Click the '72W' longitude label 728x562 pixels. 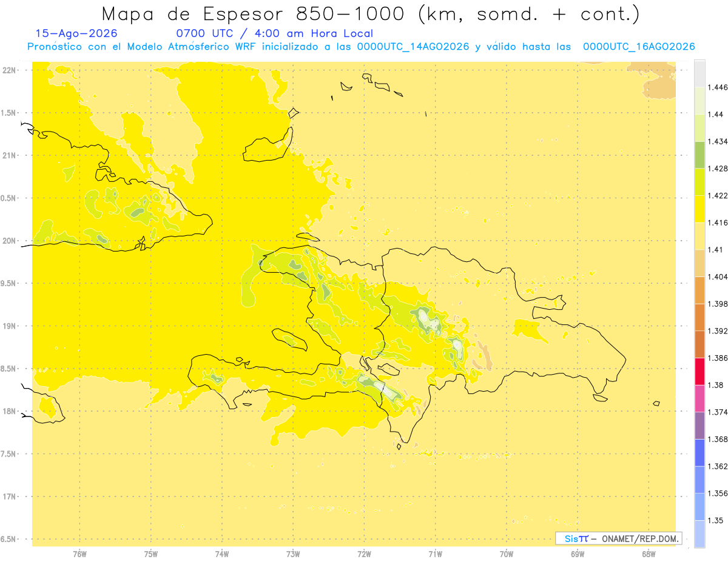[x=365, y=554]
